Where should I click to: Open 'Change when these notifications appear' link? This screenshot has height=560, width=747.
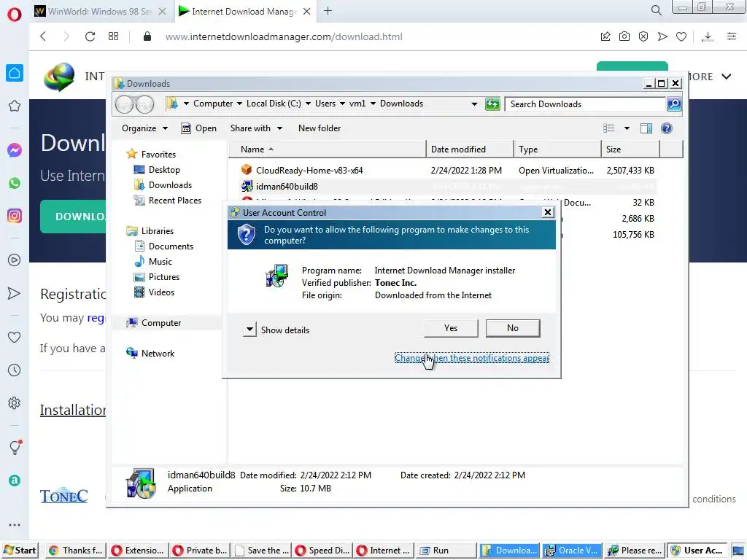472,357
